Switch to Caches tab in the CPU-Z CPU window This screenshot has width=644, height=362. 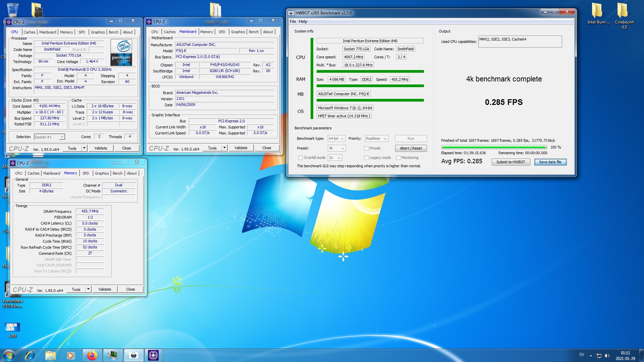(29, 32)
